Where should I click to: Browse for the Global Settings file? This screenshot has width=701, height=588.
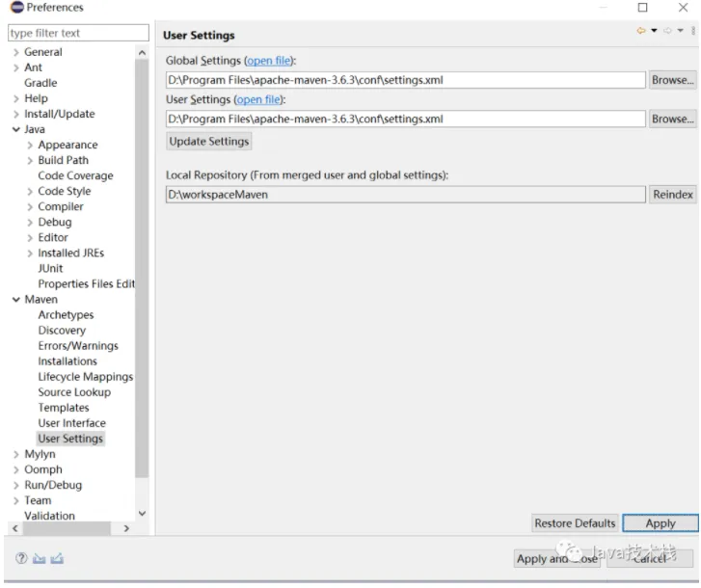pos(672,80)
